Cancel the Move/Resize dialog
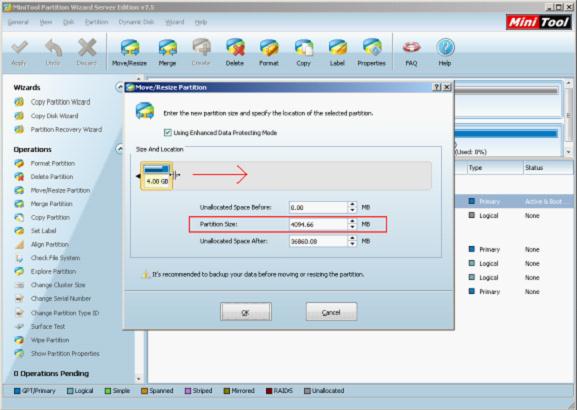 click(331, 312)
